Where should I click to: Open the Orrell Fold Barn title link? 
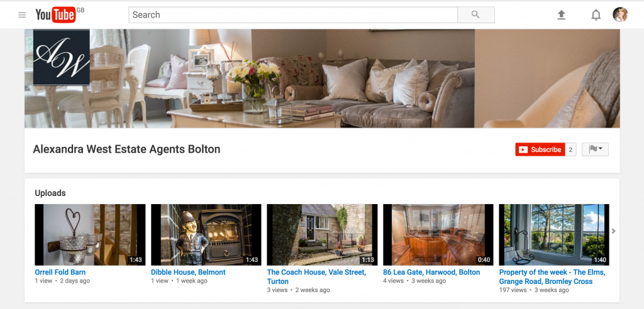60,272
